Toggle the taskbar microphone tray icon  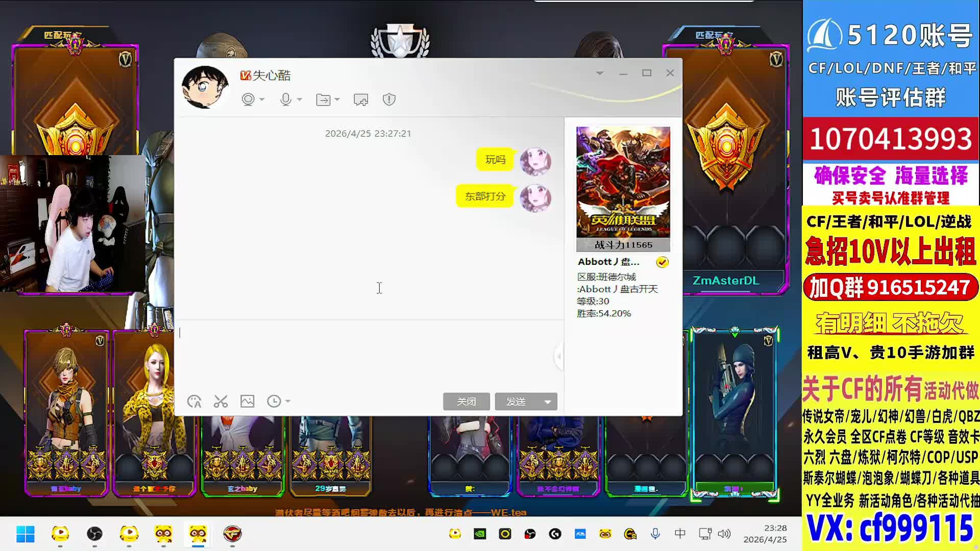coord(655,534)
